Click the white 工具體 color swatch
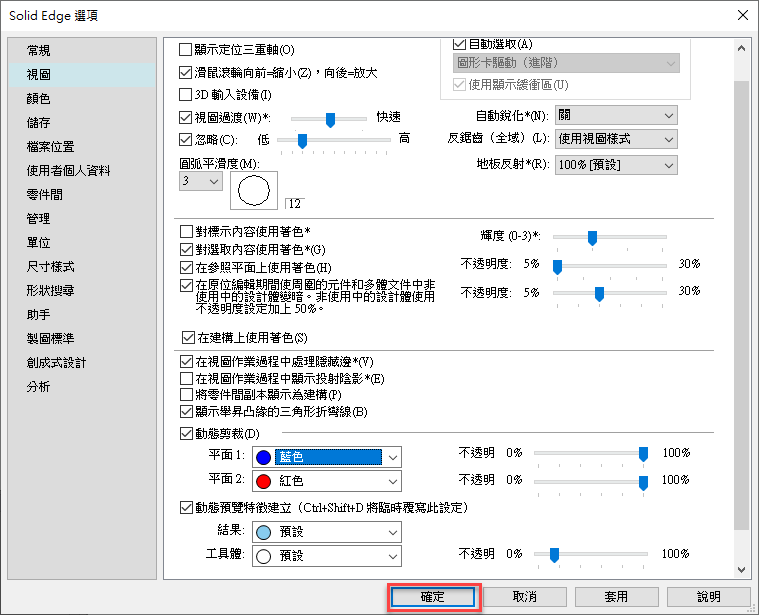The image size is (759, 615). coord(263,556)
